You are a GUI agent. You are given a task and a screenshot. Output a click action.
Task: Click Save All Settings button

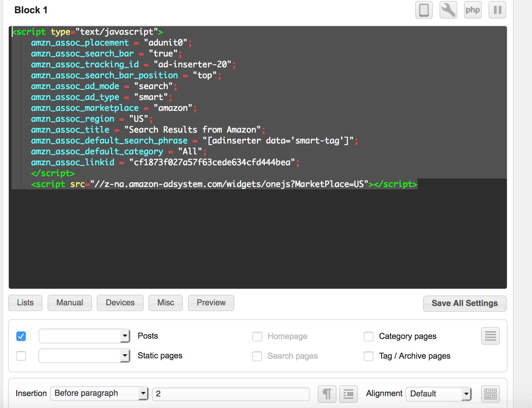(x=465, y=303)
